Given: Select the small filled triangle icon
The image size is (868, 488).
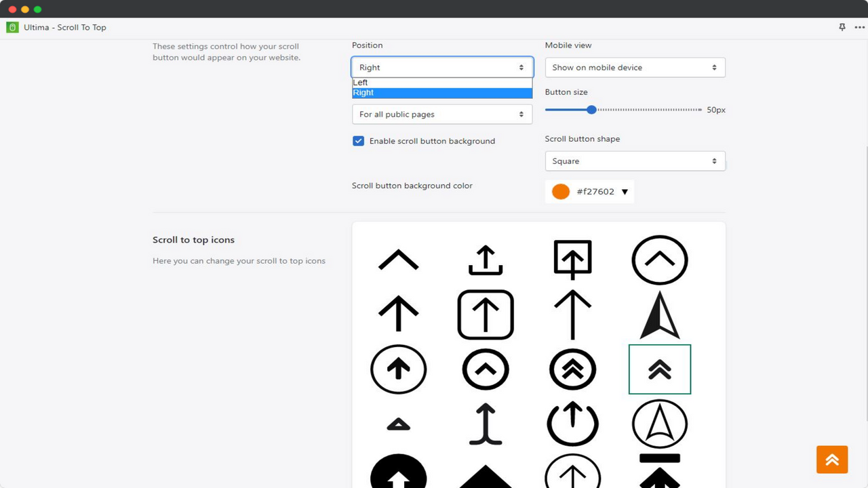Looking at the screenshot, I should pyautogui.click(x=398, y=424).
